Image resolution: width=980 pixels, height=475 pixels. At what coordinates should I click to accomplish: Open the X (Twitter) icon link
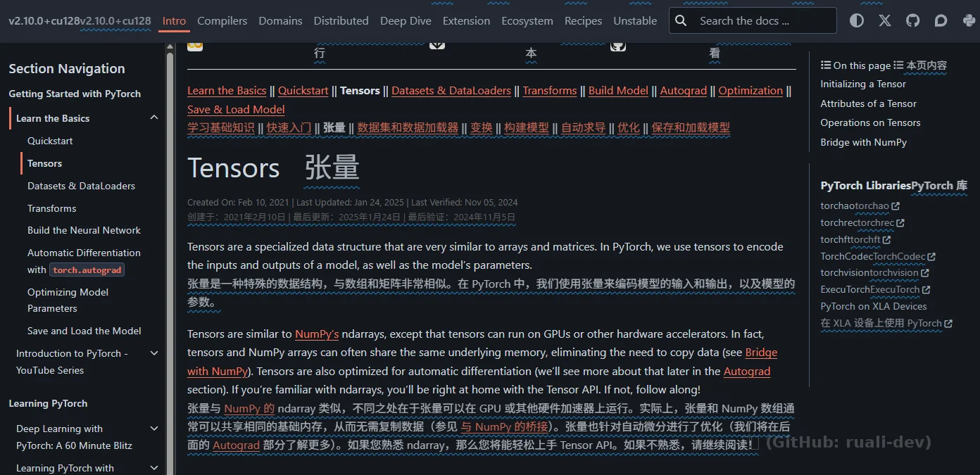point(885,21)
